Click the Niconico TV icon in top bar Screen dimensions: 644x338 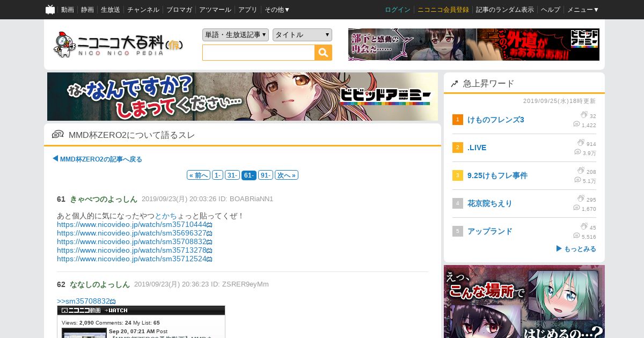50,10
